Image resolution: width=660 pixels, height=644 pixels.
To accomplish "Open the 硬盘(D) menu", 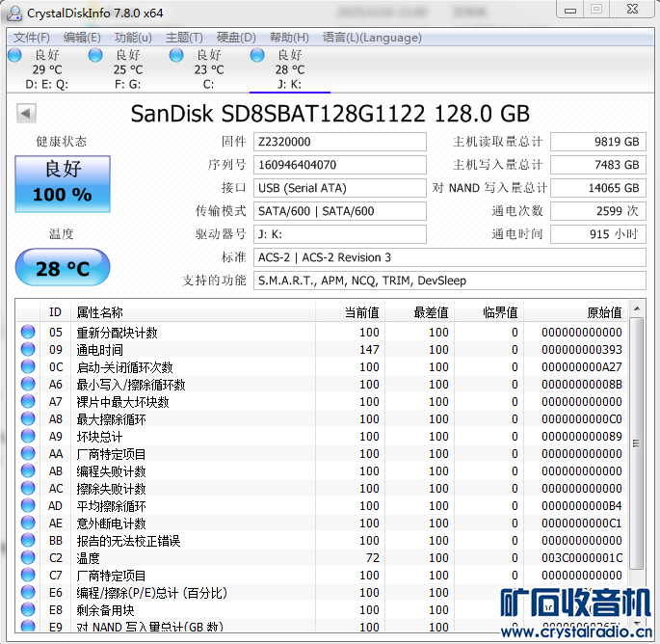I will pos(236,38).
